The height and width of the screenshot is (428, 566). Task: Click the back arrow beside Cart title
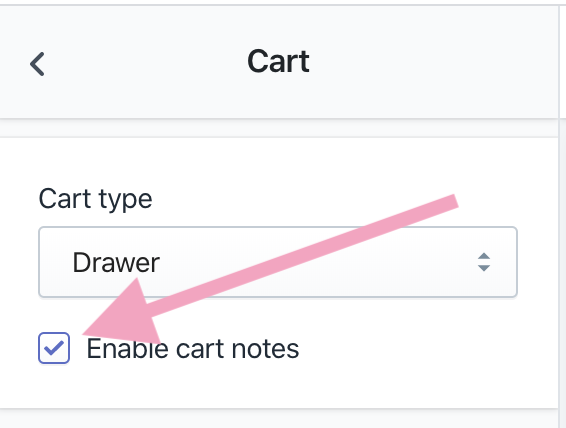coord(37,64)
